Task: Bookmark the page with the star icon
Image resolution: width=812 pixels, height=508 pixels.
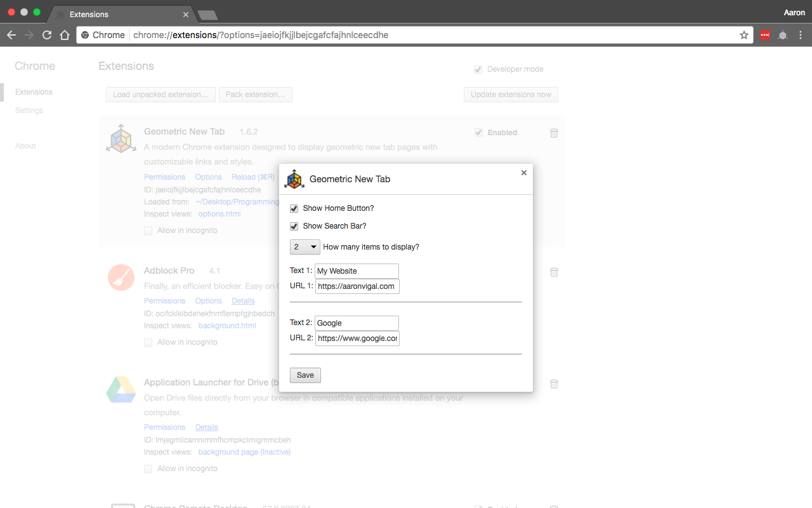Action: (x=744, y=35)
